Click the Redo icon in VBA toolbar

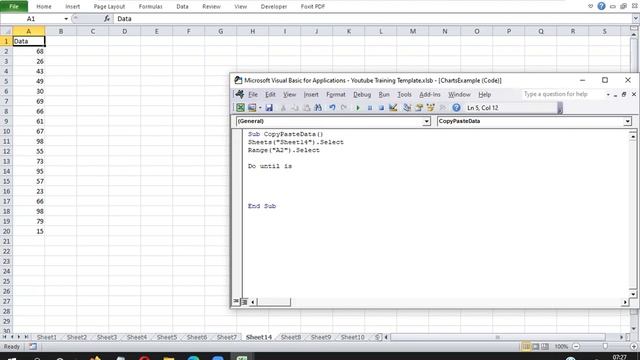coord(344,108)
